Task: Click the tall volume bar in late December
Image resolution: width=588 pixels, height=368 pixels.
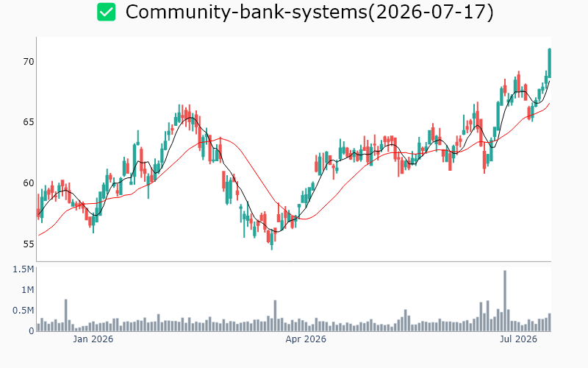Action: tap(66, 316)
